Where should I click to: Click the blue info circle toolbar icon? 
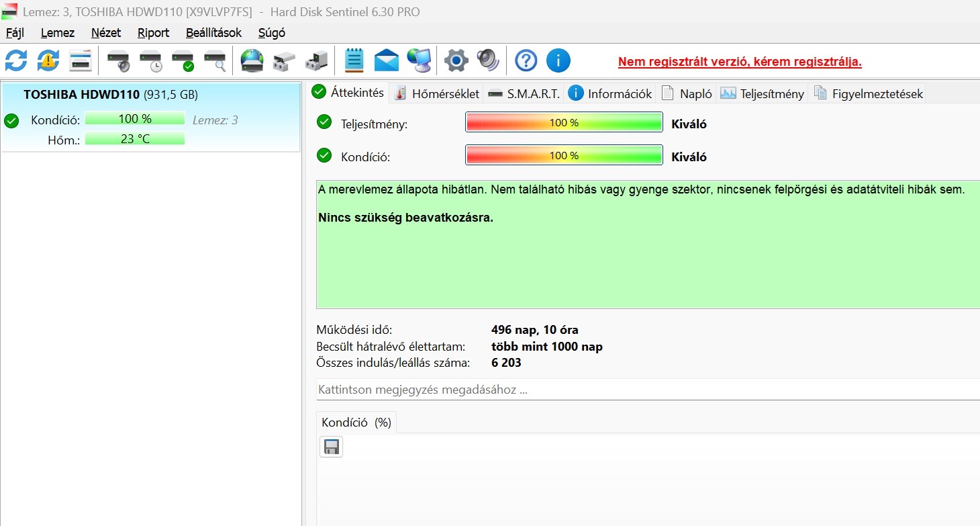558,60
